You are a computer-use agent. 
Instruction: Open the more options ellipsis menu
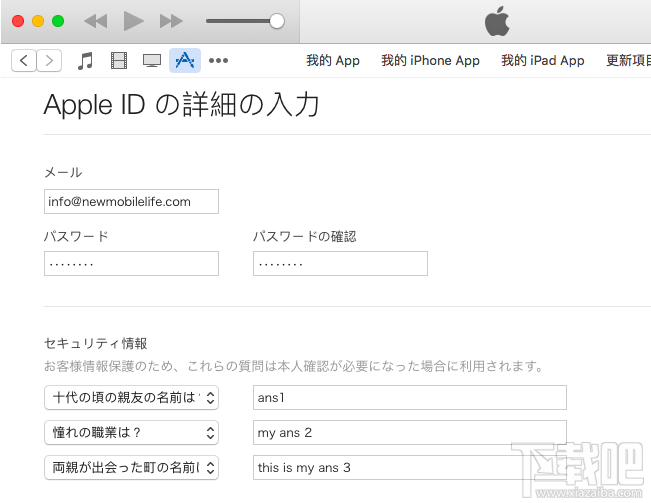point(218,61)
